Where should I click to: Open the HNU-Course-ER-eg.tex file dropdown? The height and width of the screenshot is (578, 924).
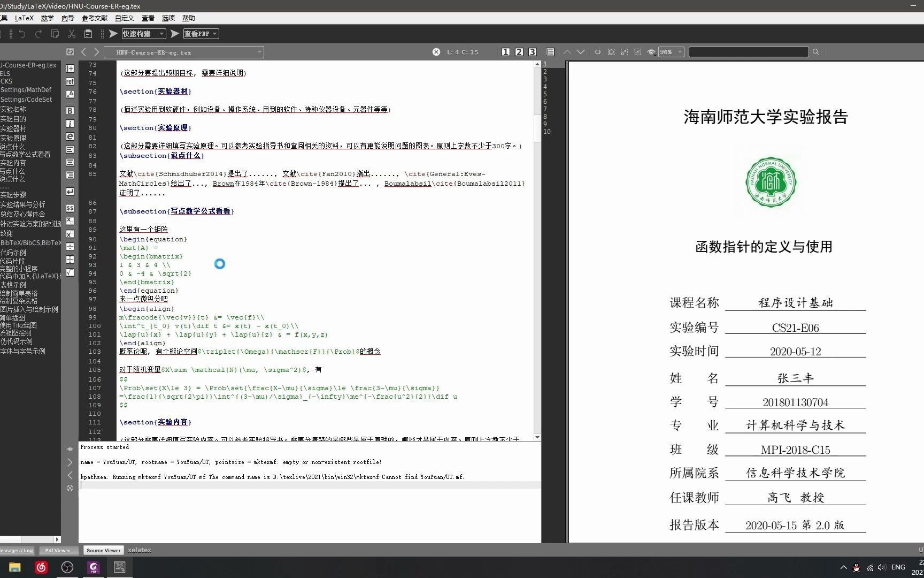point(184,52)
